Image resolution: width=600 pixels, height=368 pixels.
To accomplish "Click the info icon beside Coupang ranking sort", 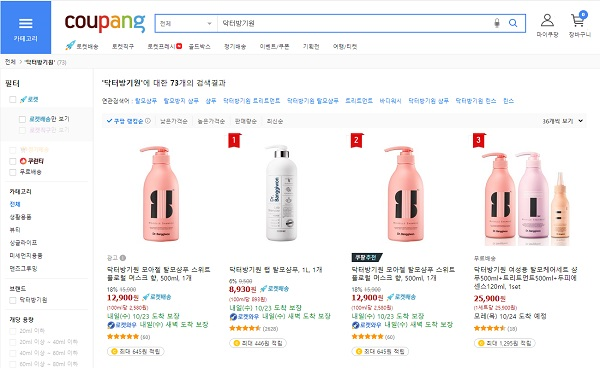I will point(148,121).
